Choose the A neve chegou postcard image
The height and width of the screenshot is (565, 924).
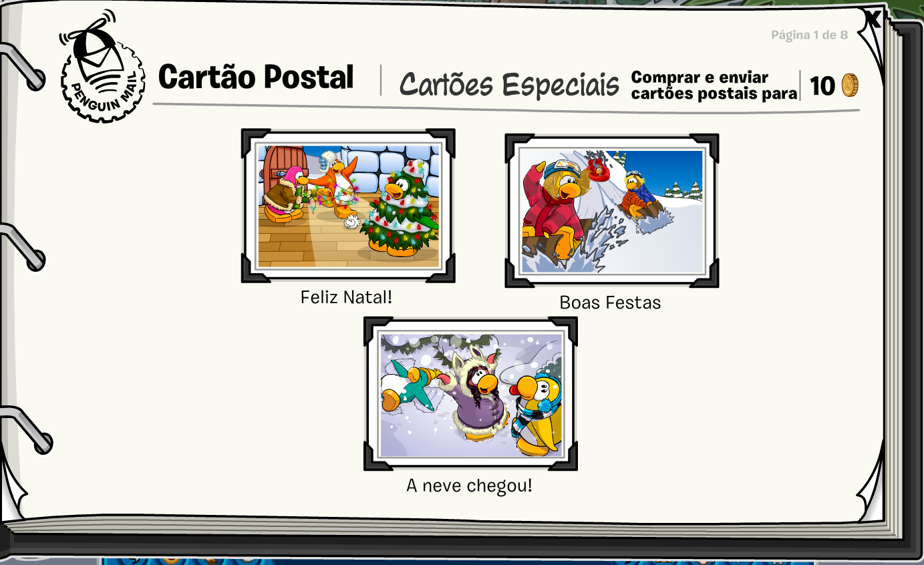(470, 393)
